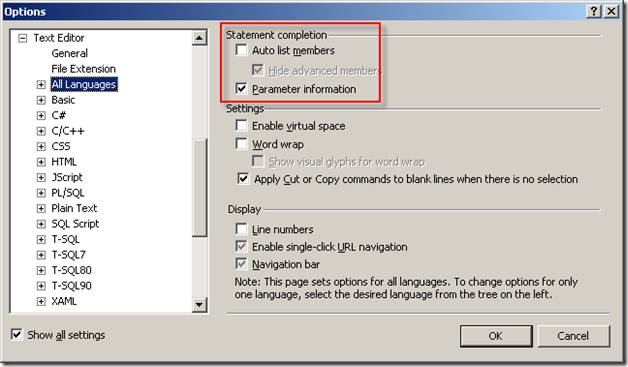
Task: Click the Help question mark button
Action: click(x=594, y=11)
